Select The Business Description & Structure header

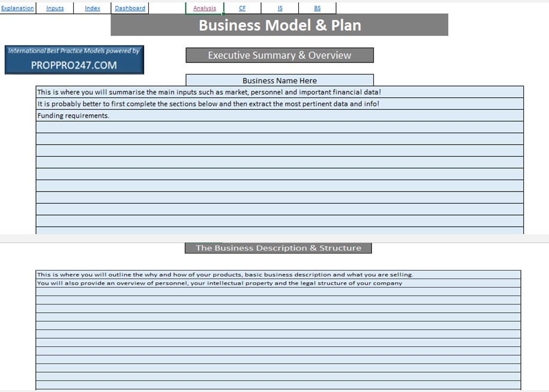pos(278,248)
